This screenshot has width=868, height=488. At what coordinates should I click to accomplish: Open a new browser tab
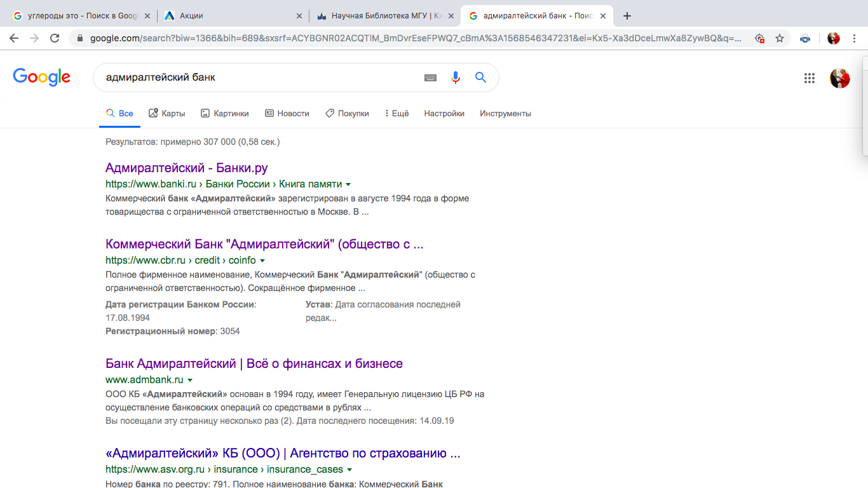coord(627,15)
